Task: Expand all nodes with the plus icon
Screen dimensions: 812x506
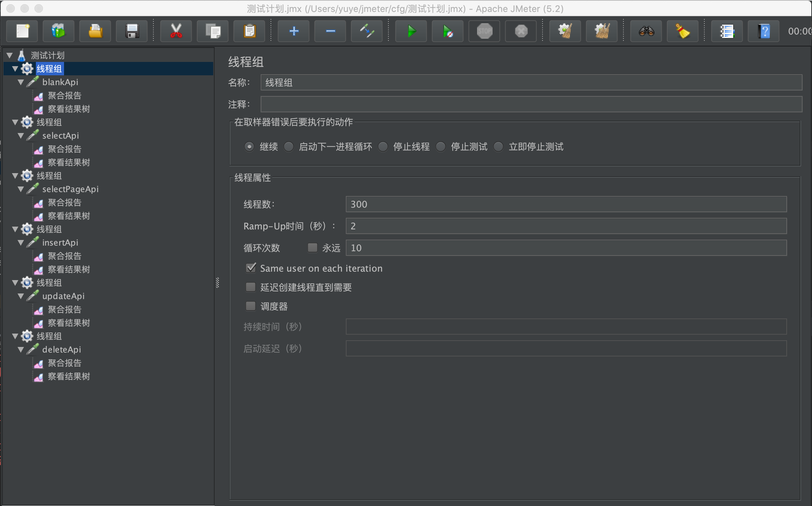Action: (x=293, y=31)
